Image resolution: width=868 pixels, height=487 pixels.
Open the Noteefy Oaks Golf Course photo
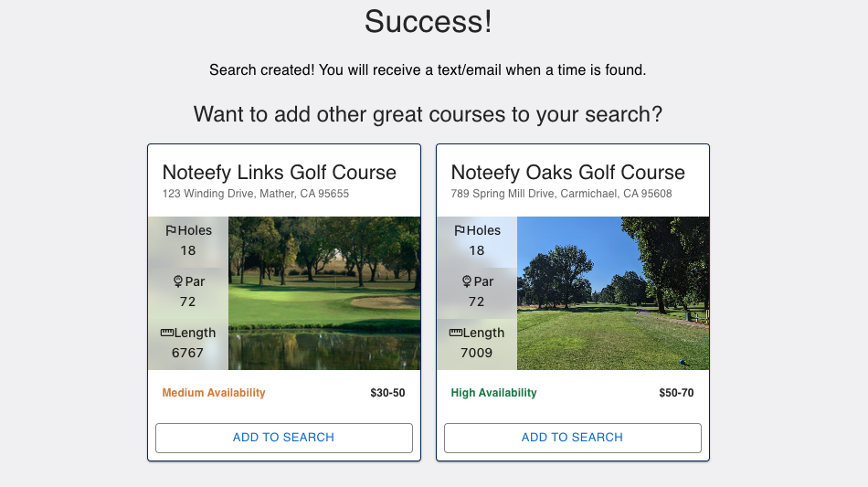coord(613,293)
